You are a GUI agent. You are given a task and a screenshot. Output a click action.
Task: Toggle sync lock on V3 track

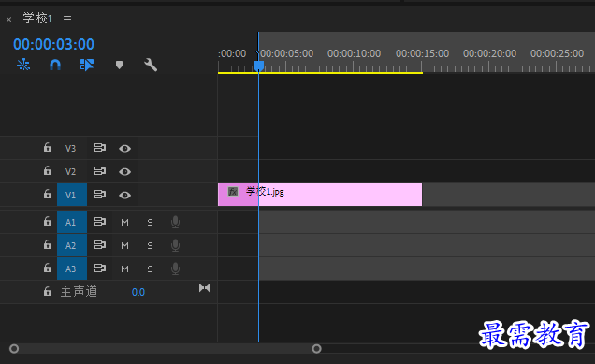100,148
